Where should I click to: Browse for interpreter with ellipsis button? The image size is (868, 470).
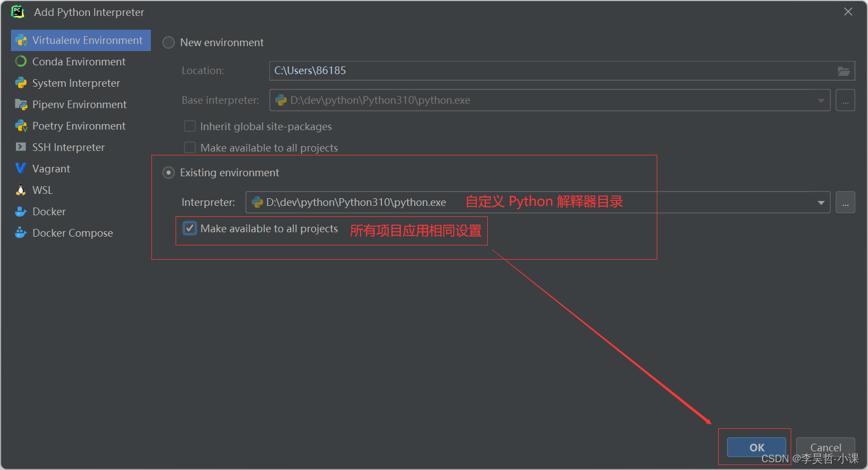[x=846, y=203]
